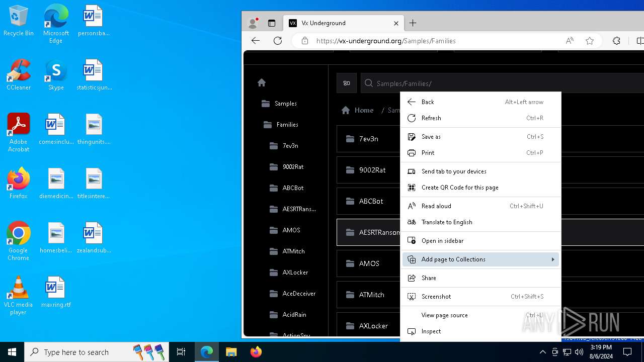Select statisticsjun Word document on desktop
Screen dimensions: 644x362
(x=94, y=75)
